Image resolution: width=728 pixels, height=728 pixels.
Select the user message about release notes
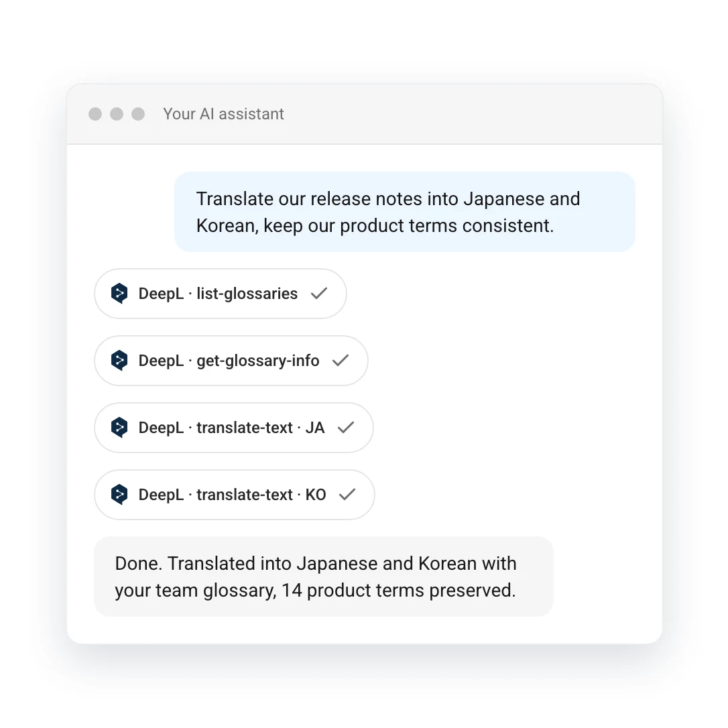pos(405,212)
